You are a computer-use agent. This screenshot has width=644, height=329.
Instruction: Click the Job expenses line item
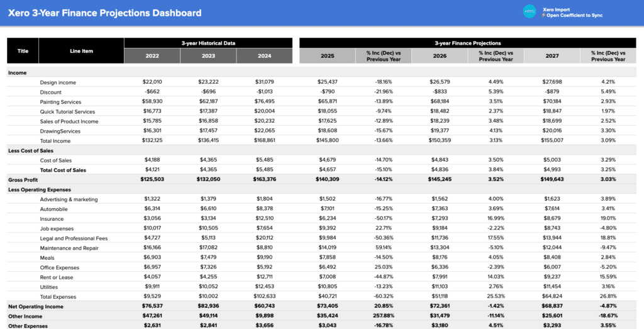pyautogui.click(x=57, y=229)
